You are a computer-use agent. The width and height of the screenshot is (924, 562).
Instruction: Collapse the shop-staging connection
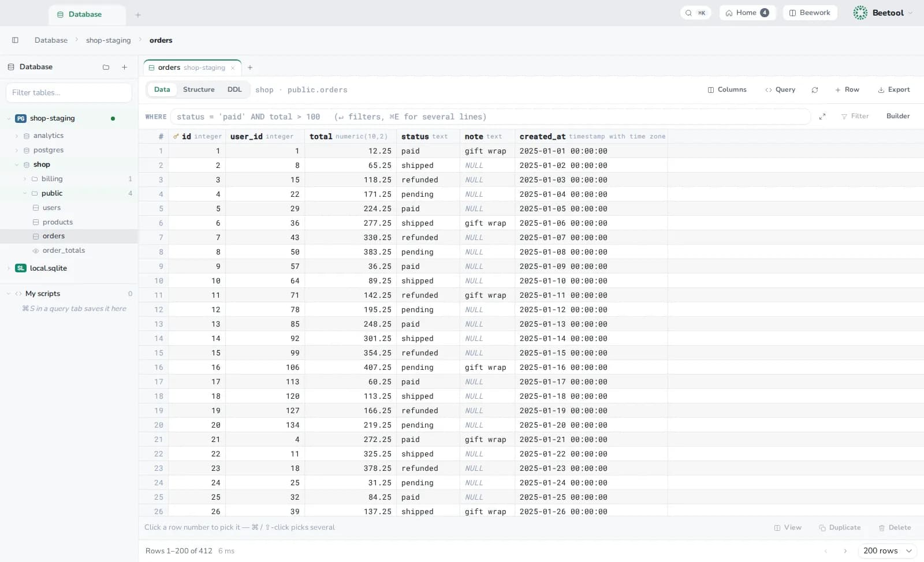[x=9, y=118]
